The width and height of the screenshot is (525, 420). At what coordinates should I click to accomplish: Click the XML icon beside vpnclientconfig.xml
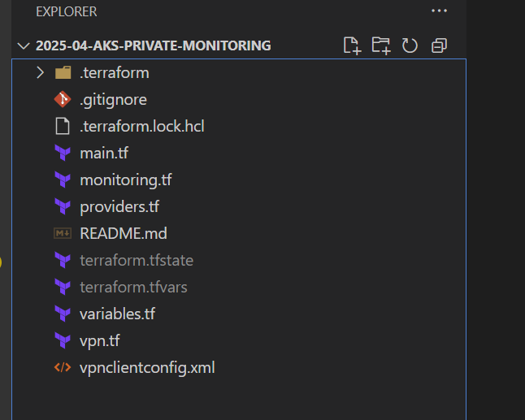point(63,368)
